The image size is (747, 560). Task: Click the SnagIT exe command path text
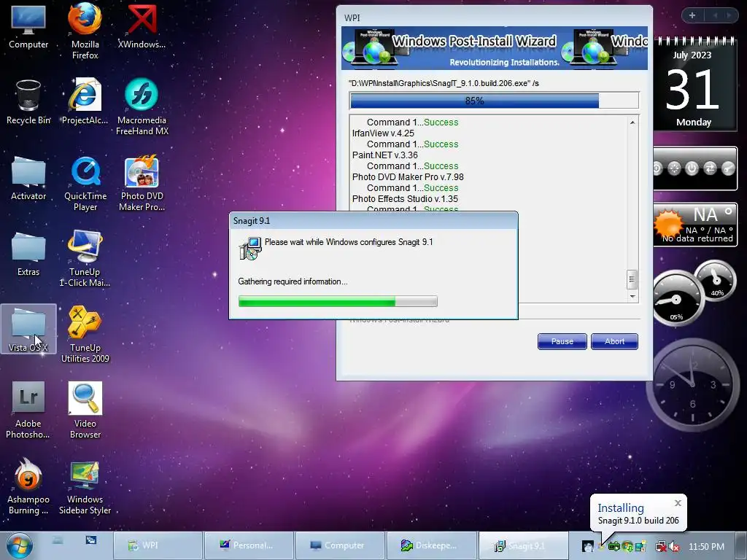click(444, 83)
